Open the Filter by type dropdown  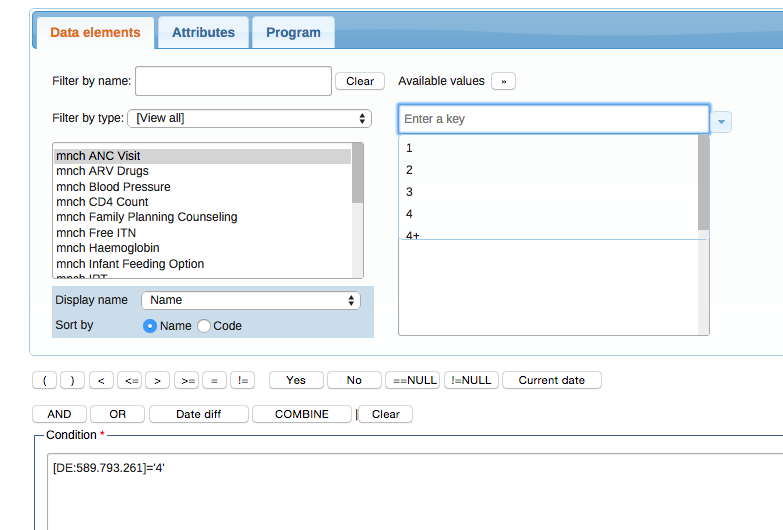coord(250,118)
